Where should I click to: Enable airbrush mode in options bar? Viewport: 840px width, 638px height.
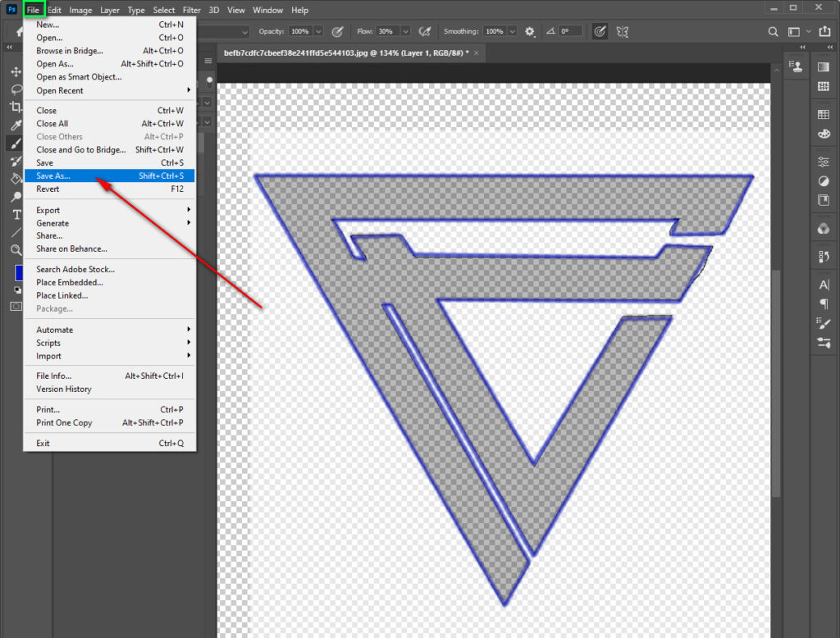(x=424, y=31)
